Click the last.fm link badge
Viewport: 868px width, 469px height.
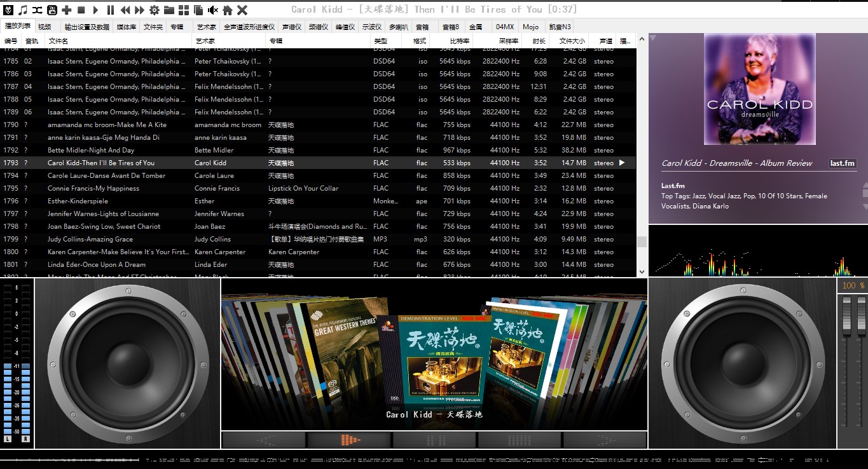[842, 163]
